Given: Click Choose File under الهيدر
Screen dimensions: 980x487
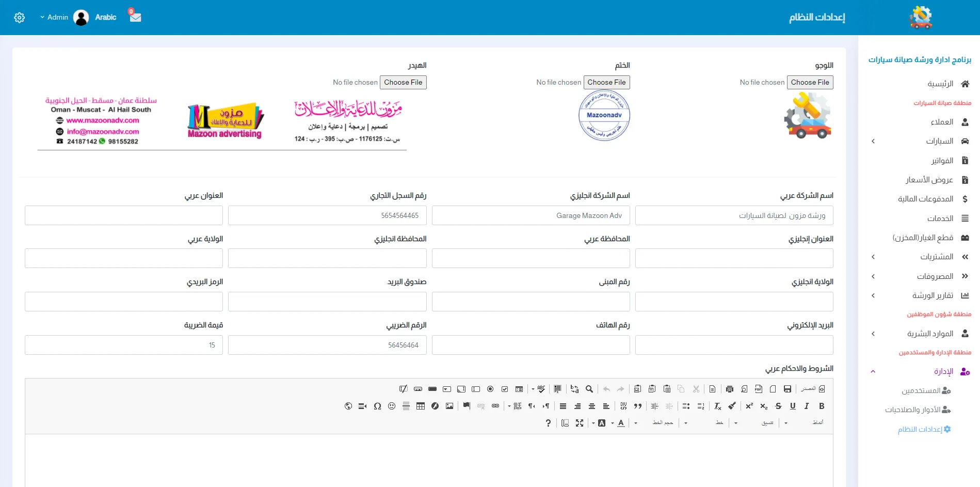Looking at the screenshot, I should (x=403, y=83).
